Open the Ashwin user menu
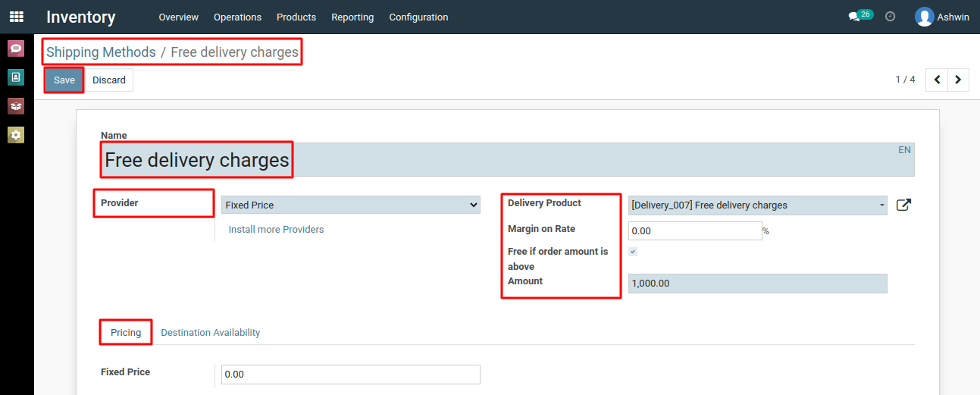 [x=942, y=17]
